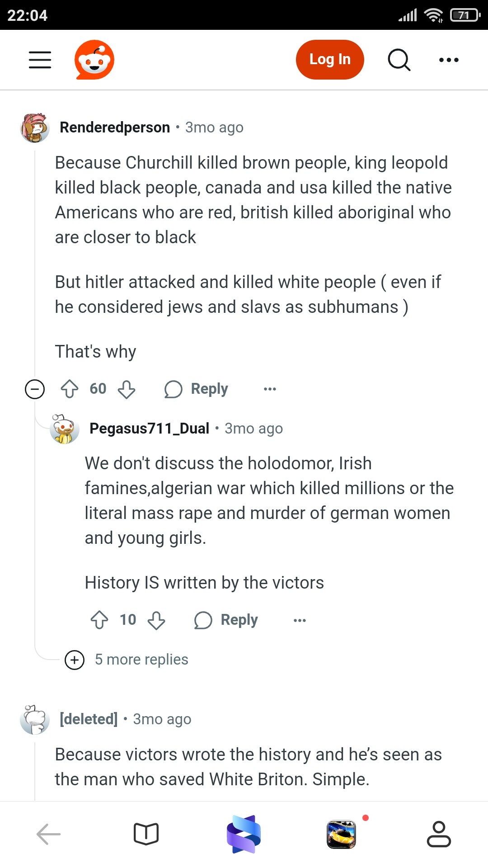The image size is (488, 868).
Task: Downvote Pegasus711_Dual's reply
Action: pos(156,620)
